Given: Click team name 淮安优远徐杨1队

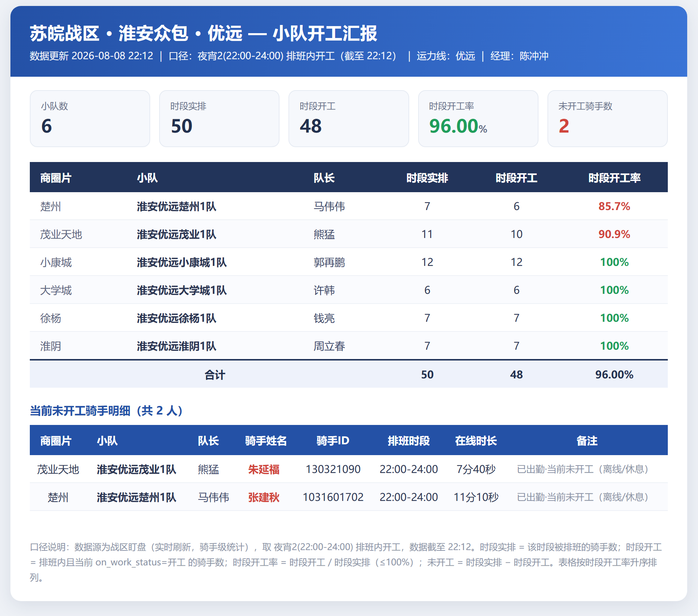Looking at the screenshot, I should pos(176,318).
